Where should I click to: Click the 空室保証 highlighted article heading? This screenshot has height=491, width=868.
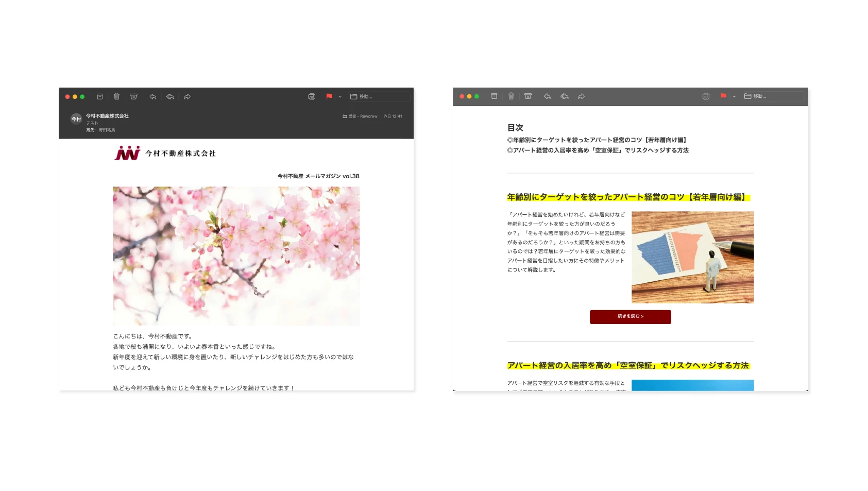pos(627,365)
